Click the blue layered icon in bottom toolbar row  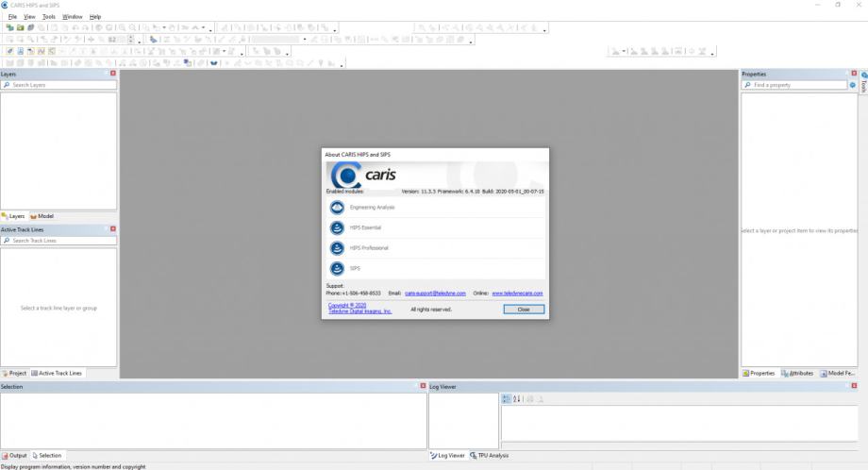click(x=188, y=62)
